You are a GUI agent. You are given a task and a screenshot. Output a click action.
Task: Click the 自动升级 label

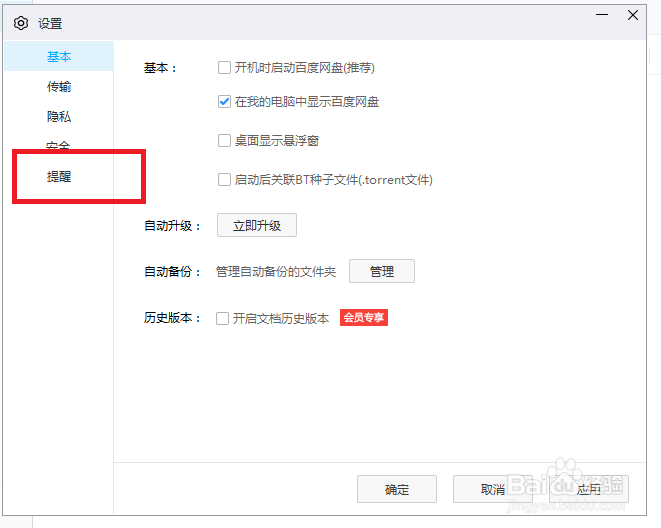[x=172, y=225]
